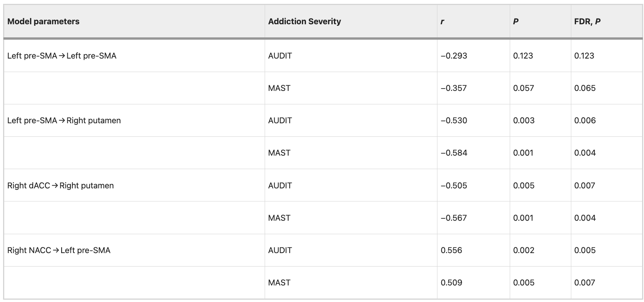Click the Model parameters column header
Screen dimensions: 644x302
[43, 22]
